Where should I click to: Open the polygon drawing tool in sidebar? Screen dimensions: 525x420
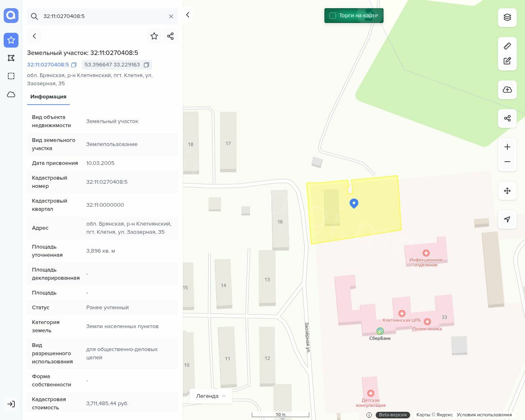pyautogui.click(x=11, y=58)
